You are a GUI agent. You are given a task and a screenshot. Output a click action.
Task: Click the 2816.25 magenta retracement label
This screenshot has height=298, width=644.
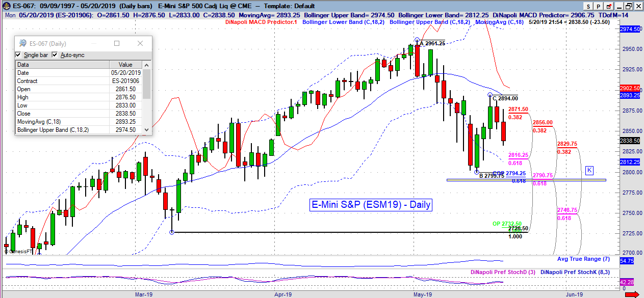[x=518, y=155]
